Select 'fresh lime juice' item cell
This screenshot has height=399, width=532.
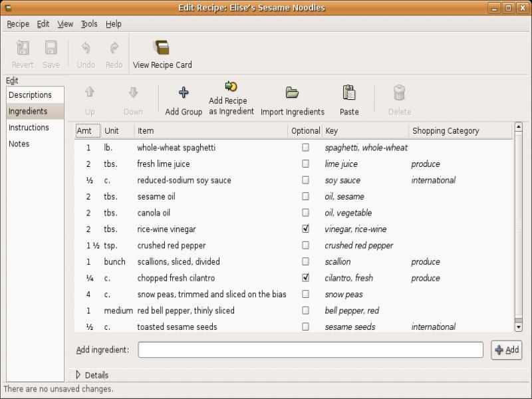point(163,164)
